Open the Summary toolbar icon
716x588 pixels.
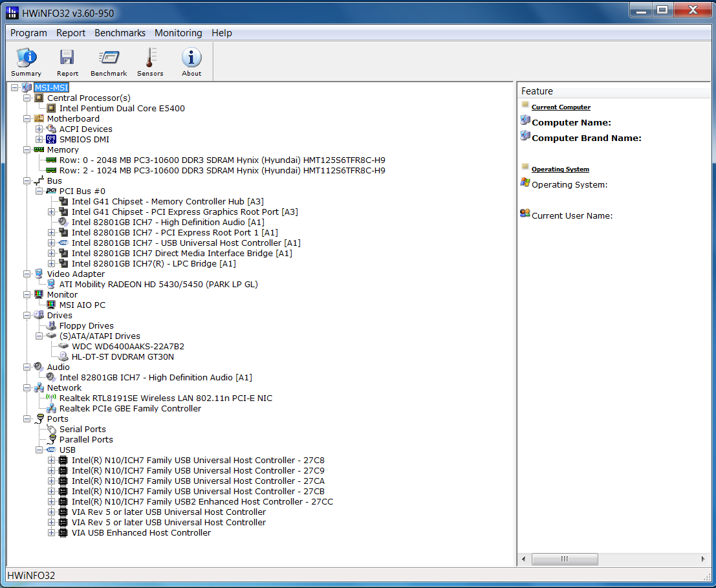pos(26,58)
